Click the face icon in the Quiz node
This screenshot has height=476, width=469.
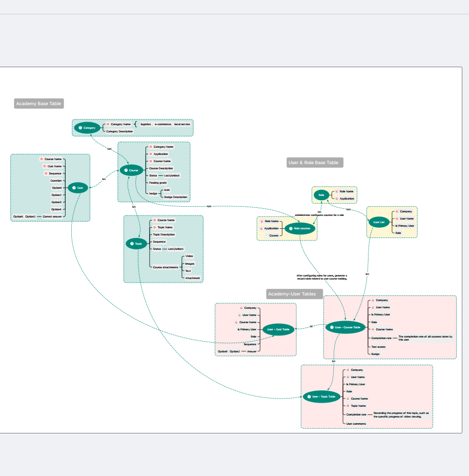74,188
